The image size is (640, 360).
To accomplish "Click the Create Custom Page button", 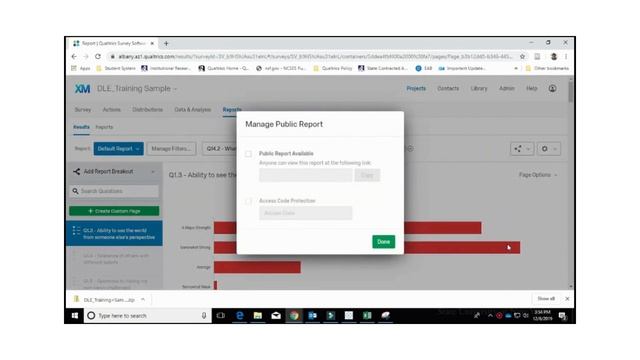I will click(x=114, y=211).
